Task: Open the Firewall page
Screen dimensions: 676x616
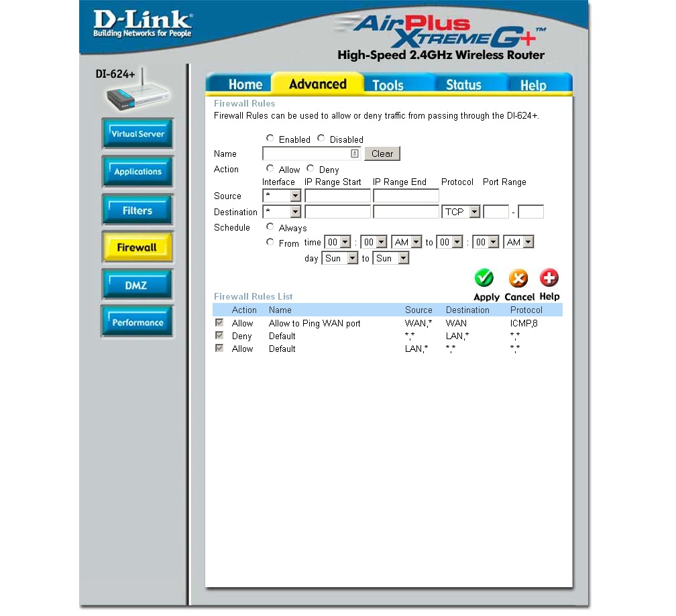Action: coord(137,247)
